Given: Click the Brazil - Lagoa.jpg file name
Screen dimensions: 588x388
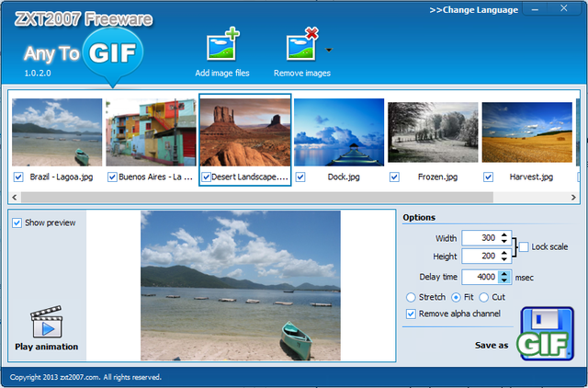Looking at the screenshot, I should tap(62, 177).
